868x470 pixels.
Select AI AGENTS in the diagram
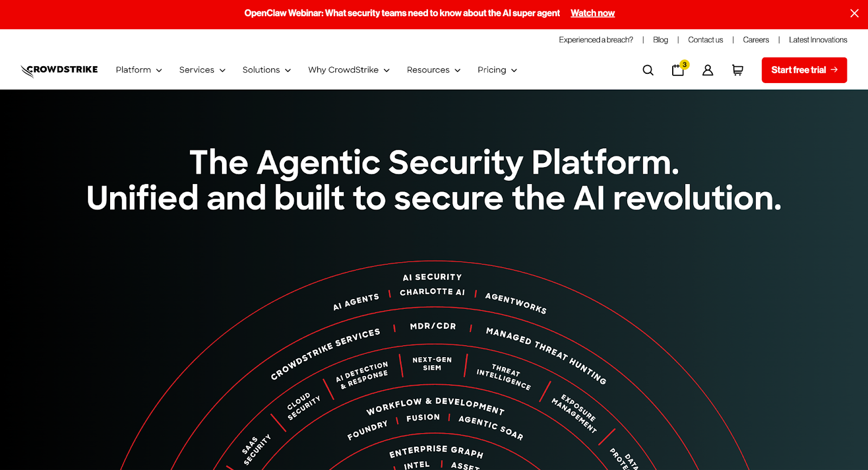point(356,302)
